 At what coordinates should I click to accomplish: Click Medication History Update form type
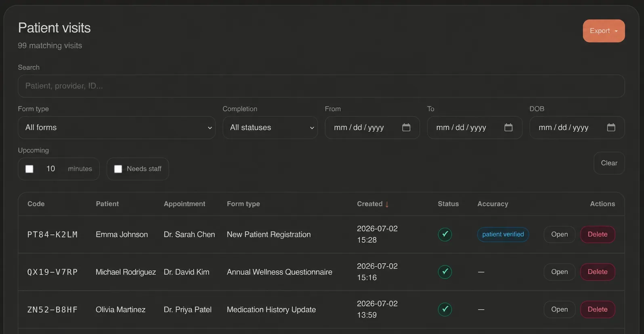[x=271, y=309]
